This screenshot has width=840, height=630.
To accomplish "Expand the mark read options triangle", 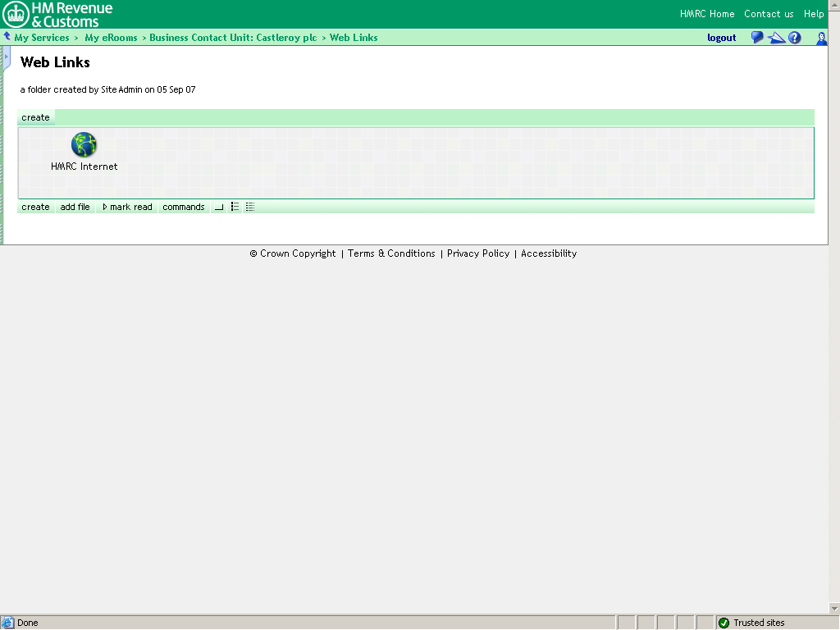I will (104, 207).
